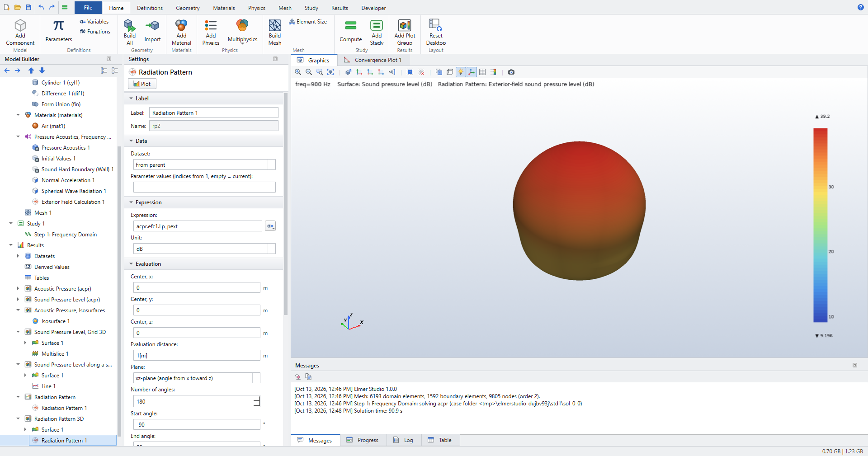Click clear messages icon in Messages panel
868x456 pixels.
tap(298, 376)
